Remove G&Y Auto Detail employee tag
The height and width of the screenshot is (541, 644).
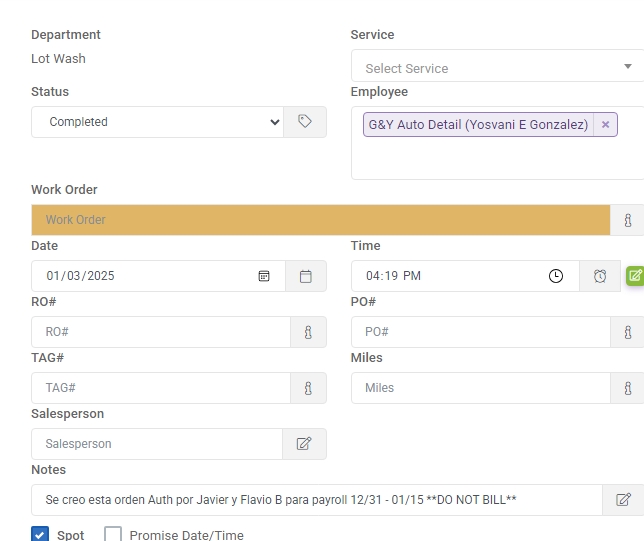pos(605,125)
